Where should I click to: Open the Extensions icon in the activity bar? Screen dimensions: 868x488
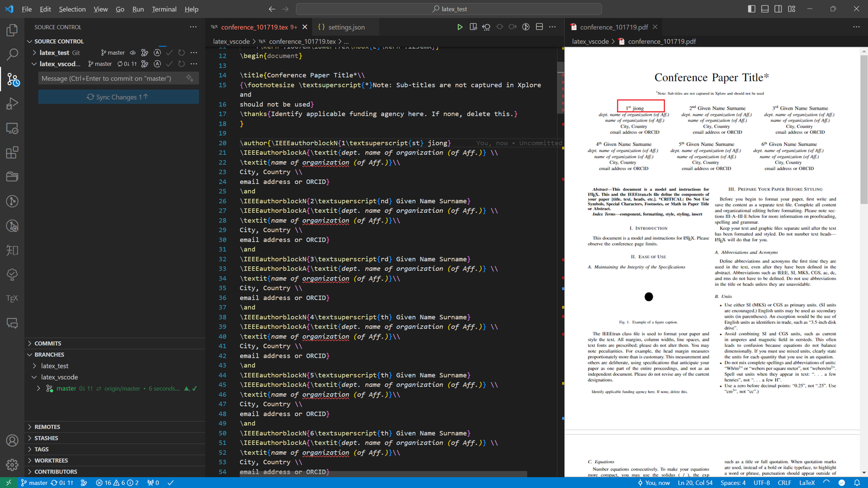pyautogui.click(x=12, y=153)
